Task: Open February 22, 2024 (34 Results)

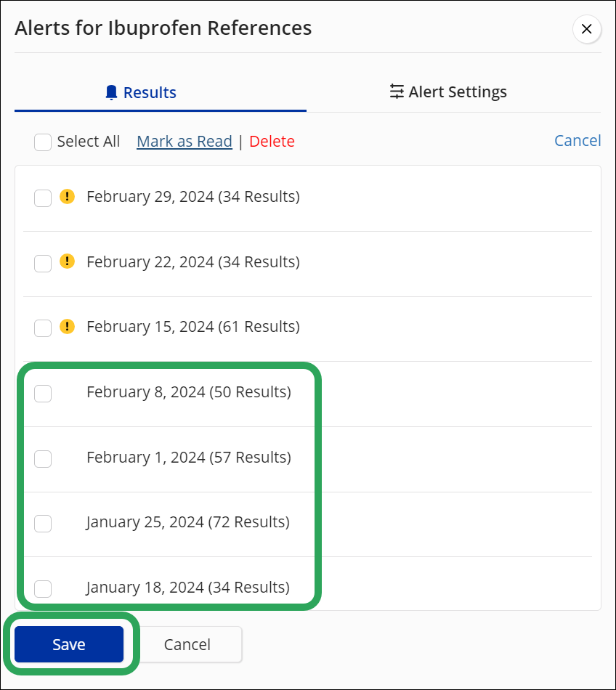Action: click(193, 261)
